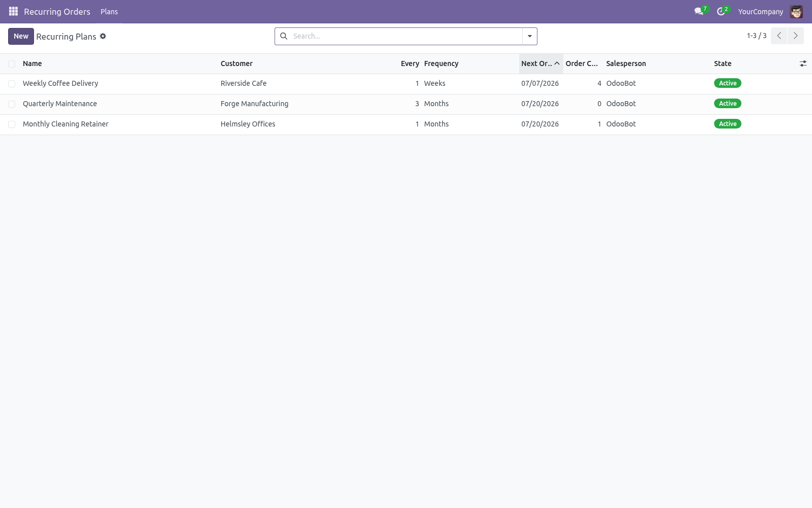Click the New button
Screen dimensions: 812x508
click(21, 36)
